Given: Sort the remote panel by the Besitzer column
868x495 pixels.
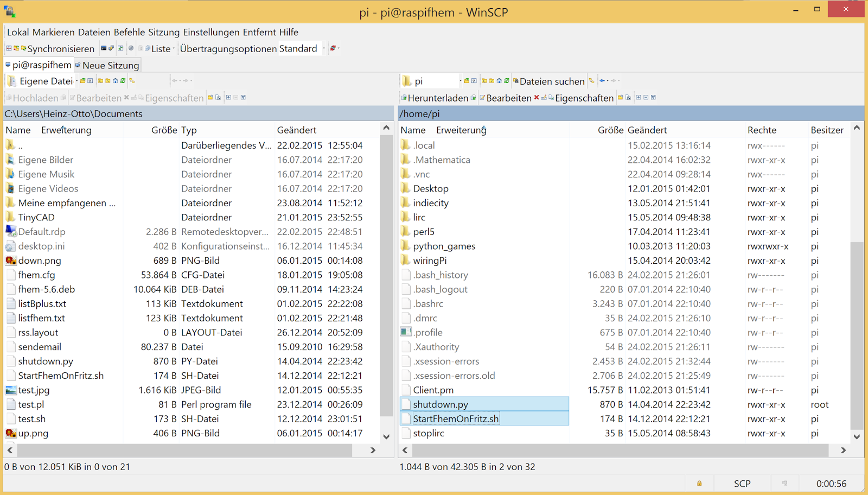Looking at the screenshot, I should pyautogui.click(x=827, y=130).
